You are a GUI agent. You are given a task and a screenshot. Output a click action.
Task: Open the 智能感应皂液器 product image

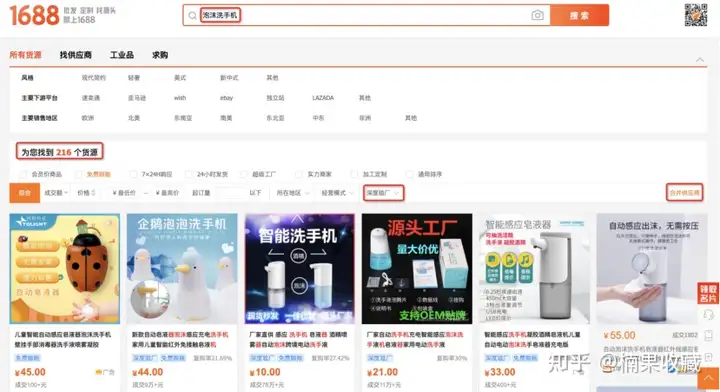click(x=534, y=269)
